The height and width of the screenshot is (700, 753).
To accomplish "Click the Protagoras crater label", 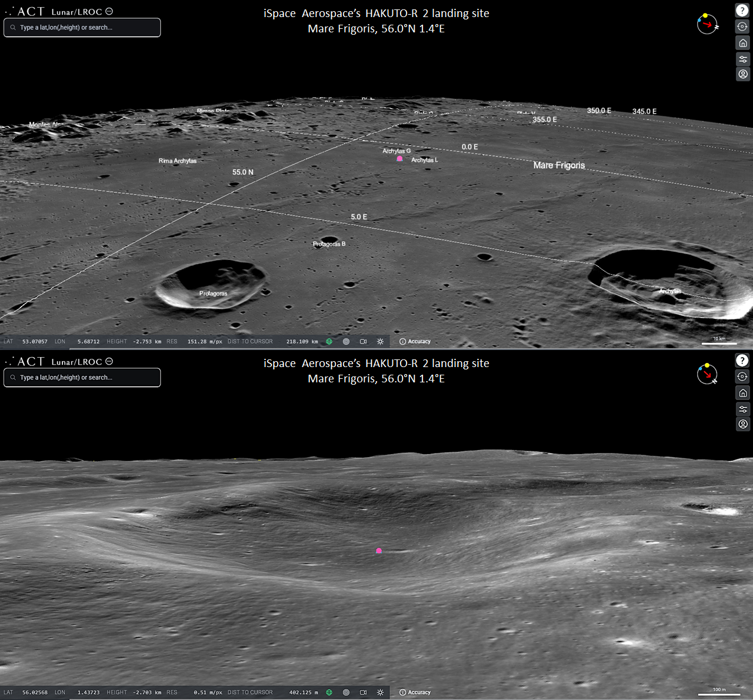I will tap(213, 294).
